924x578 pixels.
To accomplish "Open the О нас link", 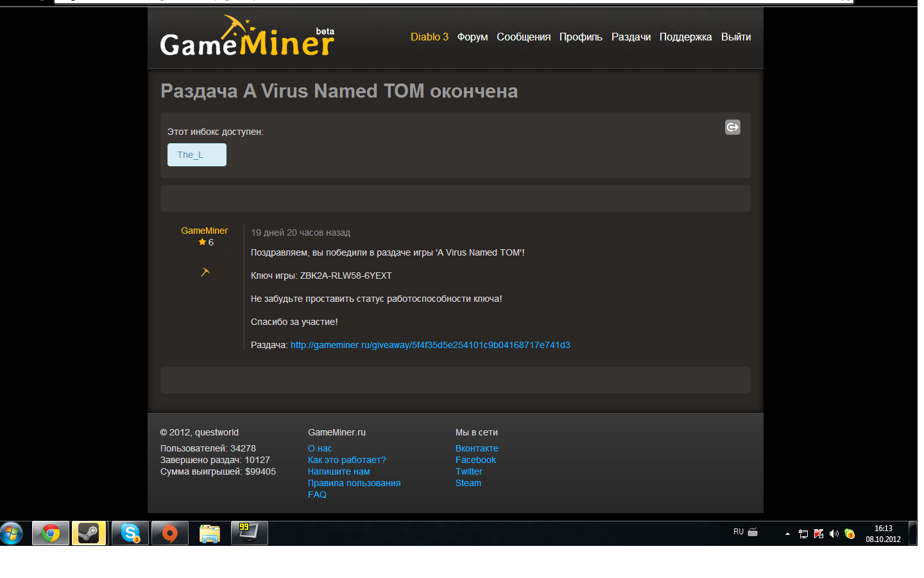I will (320, 448).
